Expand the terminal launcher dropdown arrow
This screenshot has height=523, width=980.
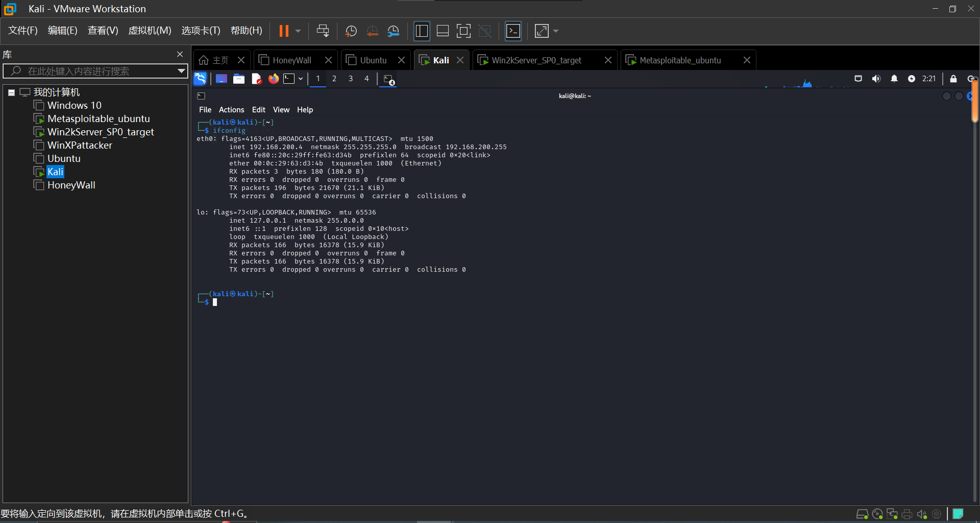point(301,79)
